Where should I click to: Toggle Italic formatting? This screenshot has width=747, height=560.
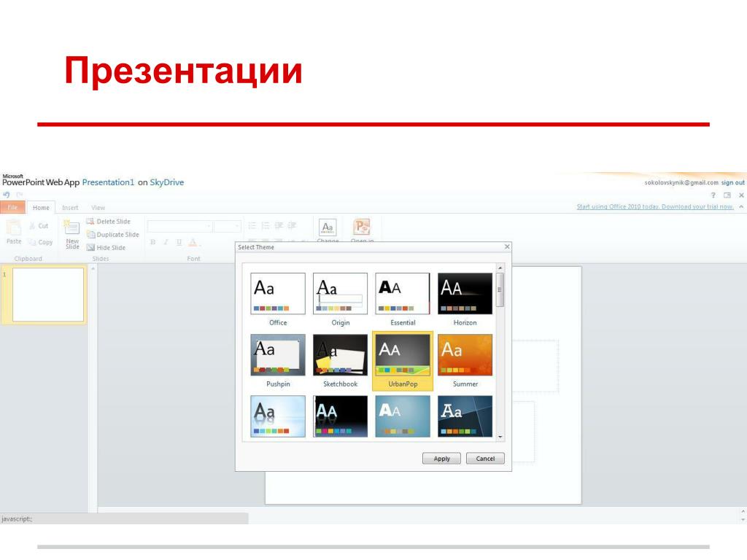[166, 242]
